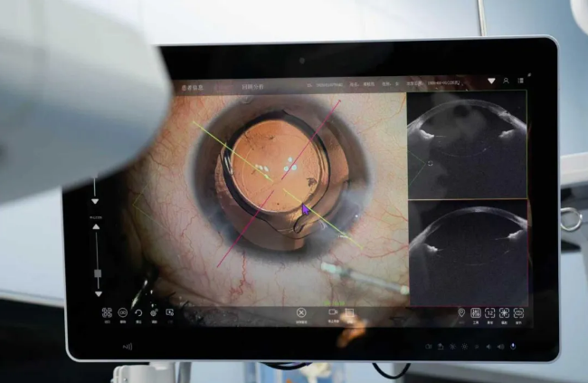Click the framed starburst icon
This screenshot has height=383, width=588.
[x=504, y=312]
